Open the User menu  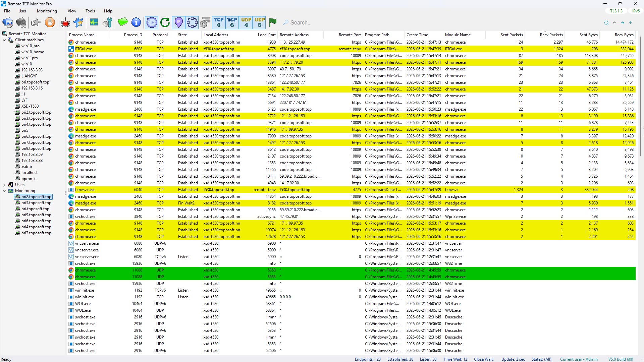tap(22, 11)
